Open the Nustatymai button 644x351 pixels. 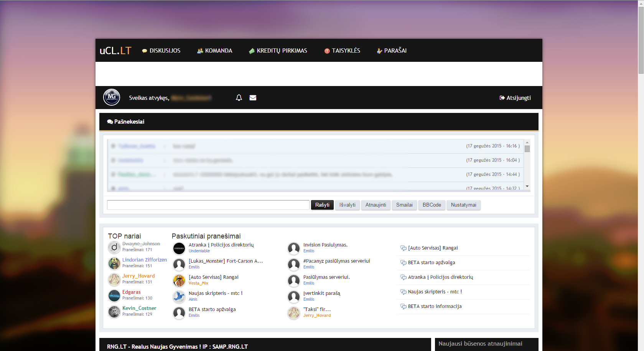(464, 205)
